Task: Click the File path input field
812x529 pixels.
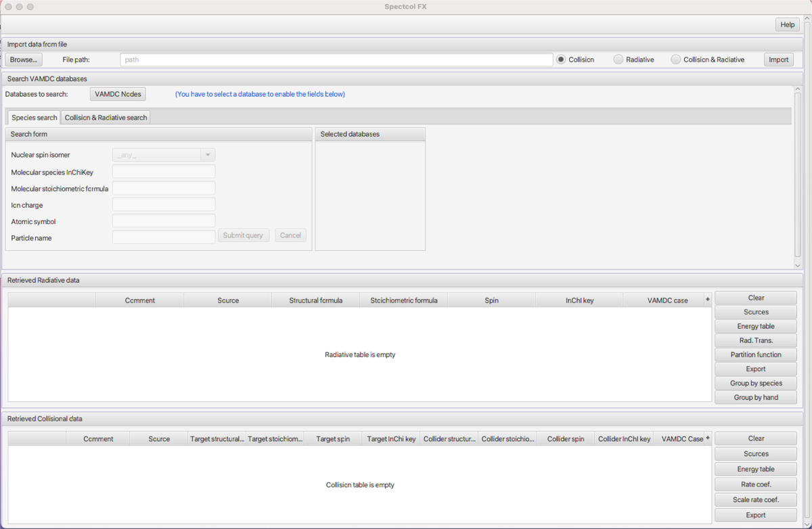Action: 336,60
